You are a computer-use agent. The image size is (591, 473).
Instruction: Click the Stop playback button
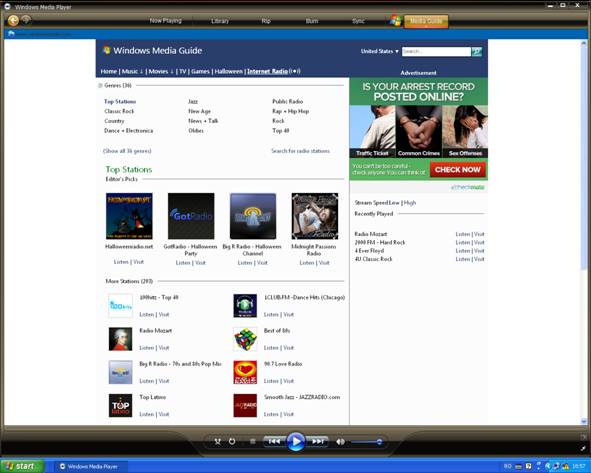point(253,441)
